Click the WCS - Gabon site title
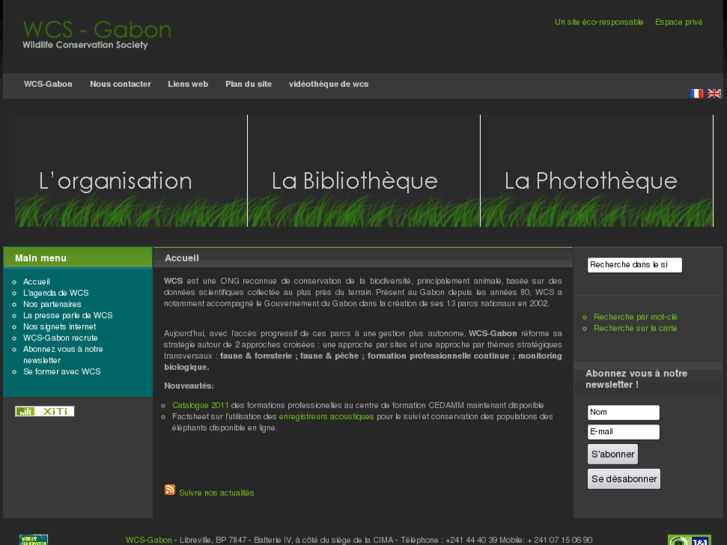 pos(97,30)
